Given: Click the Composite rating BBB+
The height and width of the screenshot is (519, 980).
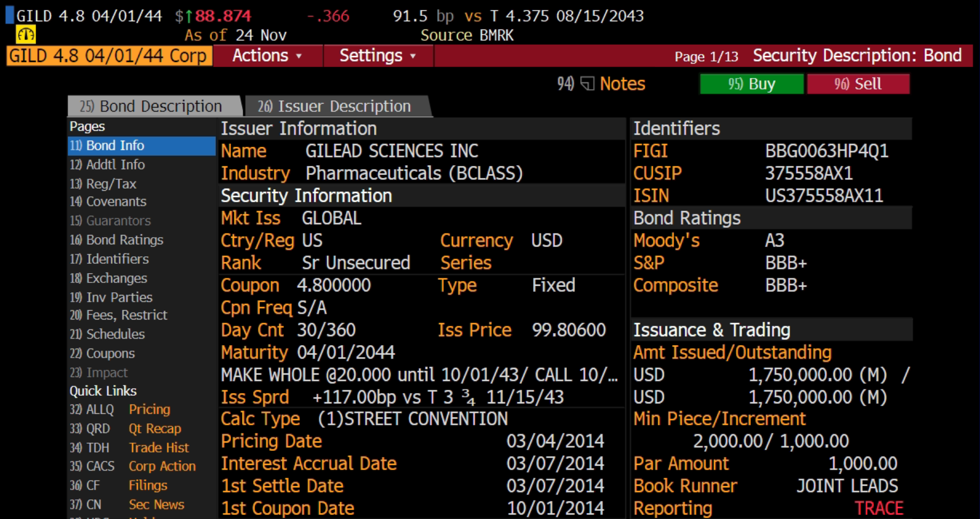Looking at the screenshot, I should 785,285.
